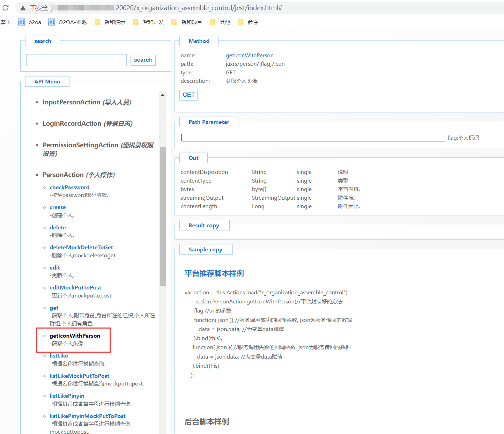Screen dimensions: 504x434
Task: Click the Result copy label
Action: 204,226
